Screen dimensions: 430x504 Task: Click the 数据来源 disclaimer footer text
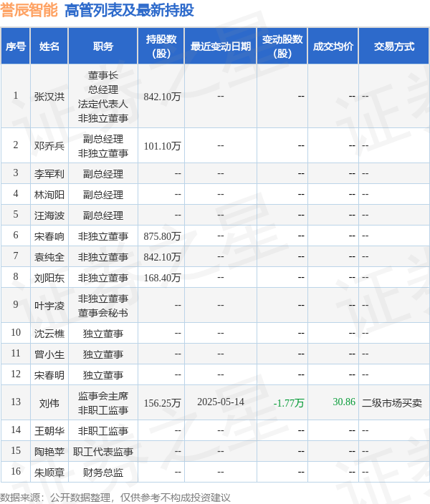pyautogui.click(x=115, y=498)
